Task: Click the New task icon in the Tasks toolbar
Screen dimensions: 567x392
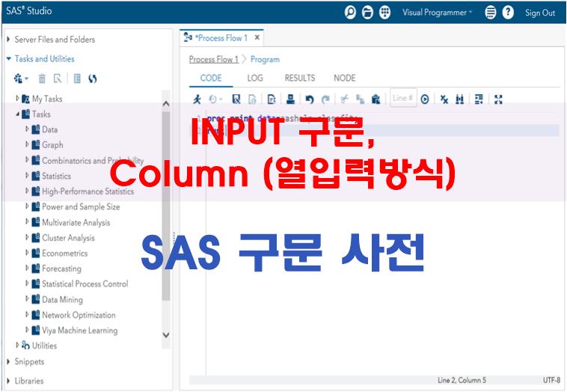Action: pyautogui.click(x=21, y=79)
